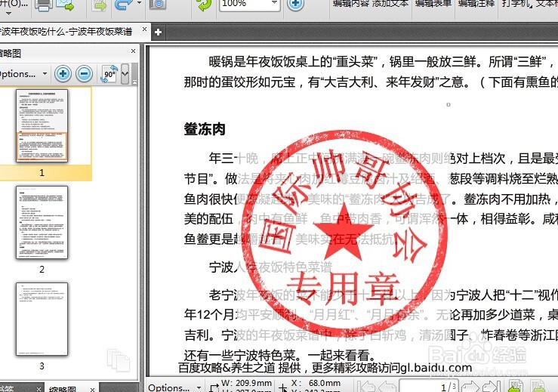Go to last page arrow
Screen dimensions: 558x392
[492, 386]
